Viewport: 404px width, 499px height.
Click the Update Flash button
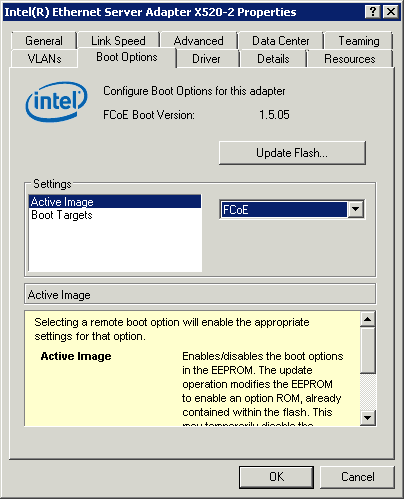pos(292,153)
